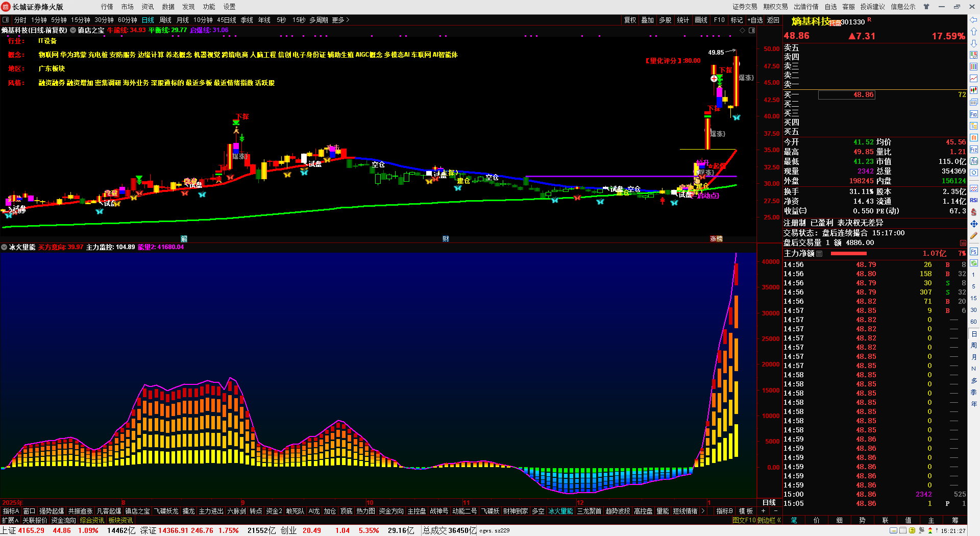Switch to the 60分钟 period tab
This screenshot has width=980, height=536.
128,20
